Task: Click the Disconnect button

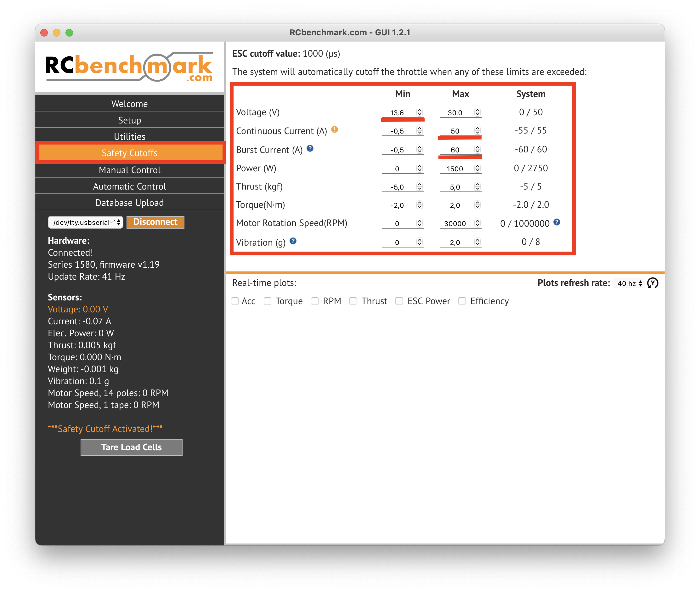Action: point(155,222)
